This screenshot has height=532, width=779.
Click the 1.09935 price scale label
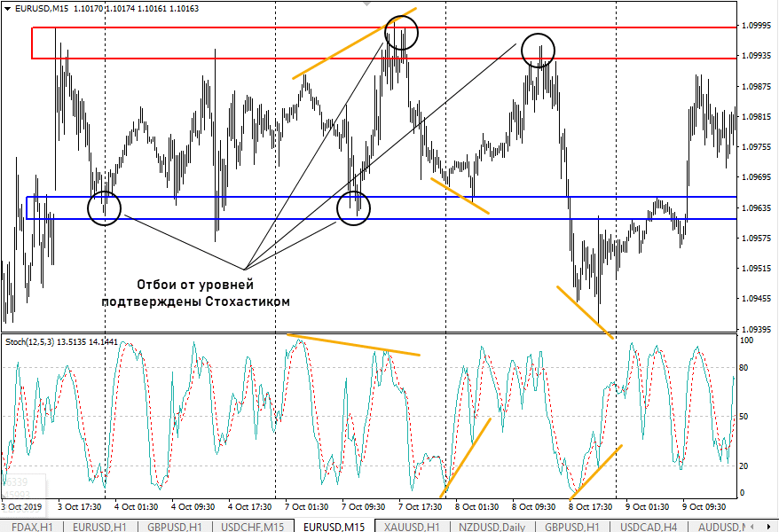coord(756,56)
